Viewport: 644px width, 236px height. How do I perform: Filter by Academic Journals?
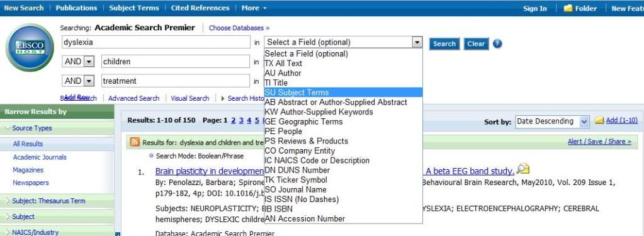click(x=40, y=157)
